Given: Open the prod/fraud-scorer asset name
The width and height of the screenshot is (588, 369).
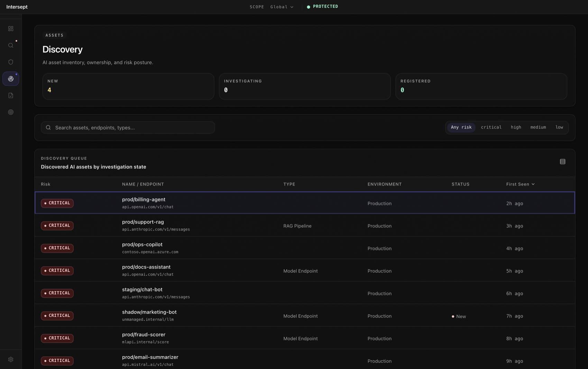Looking at the screenshot, I should (x=144, y=334).
